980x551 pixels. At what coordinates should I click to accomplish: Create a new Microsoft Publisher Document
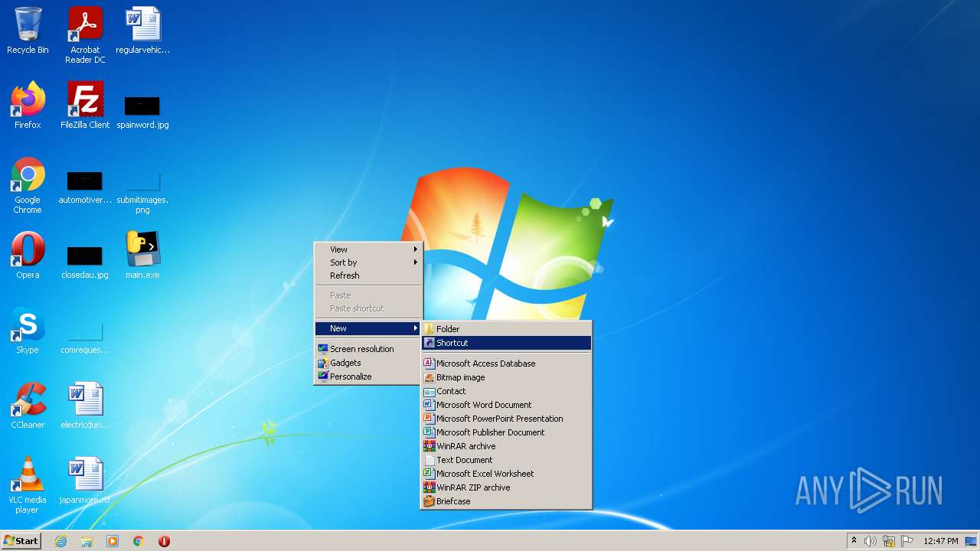point(506,432)
